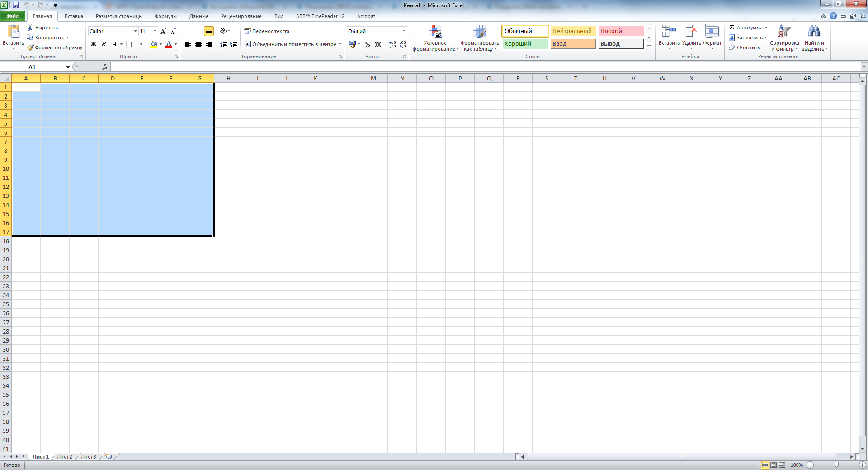This screenshot has height=470, width=868.
Task: Toggle Italic (К) formatting
Action: (x=104, y=44)
